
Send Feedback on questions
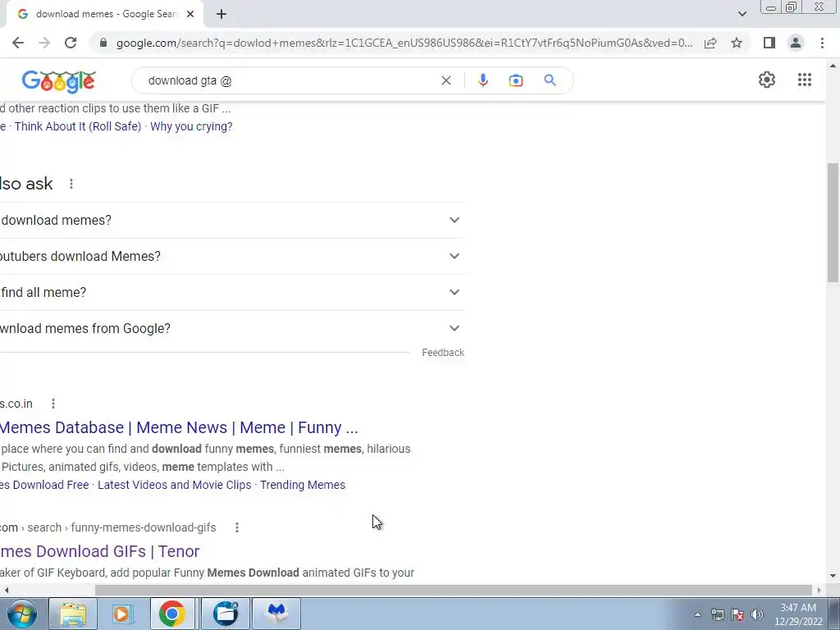click(443, 353)
